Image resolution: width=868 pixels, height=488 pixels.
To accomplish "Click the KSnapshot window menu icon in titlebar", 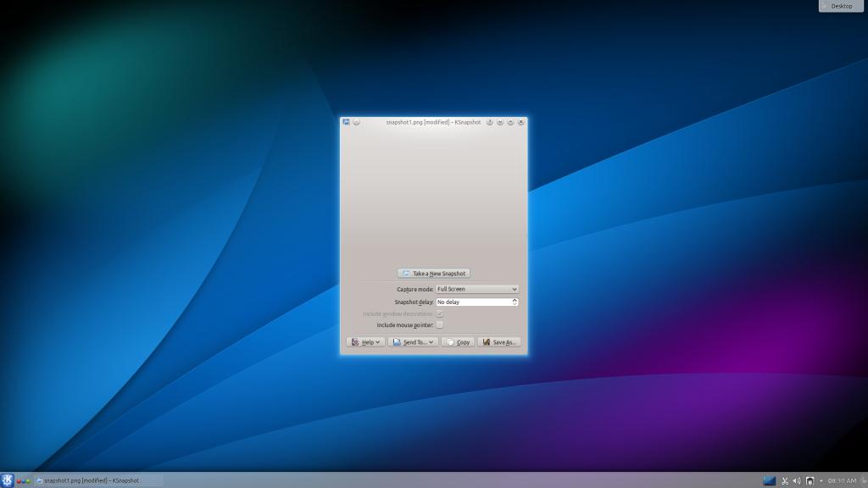I will (x=347, y=122).
